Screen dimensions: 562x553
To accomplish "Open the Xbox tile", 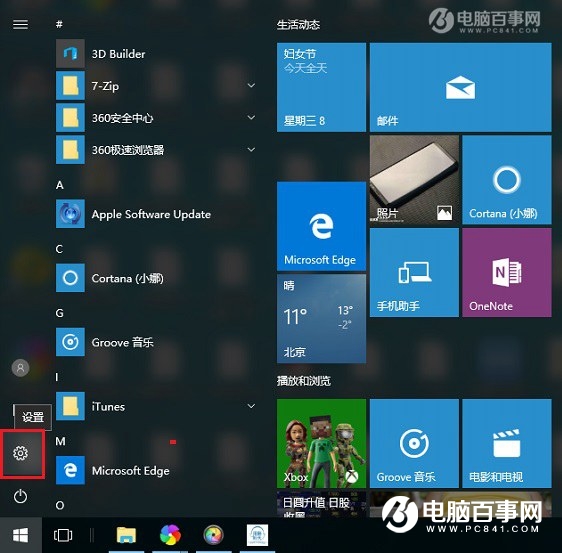I will tap(322, 443).
